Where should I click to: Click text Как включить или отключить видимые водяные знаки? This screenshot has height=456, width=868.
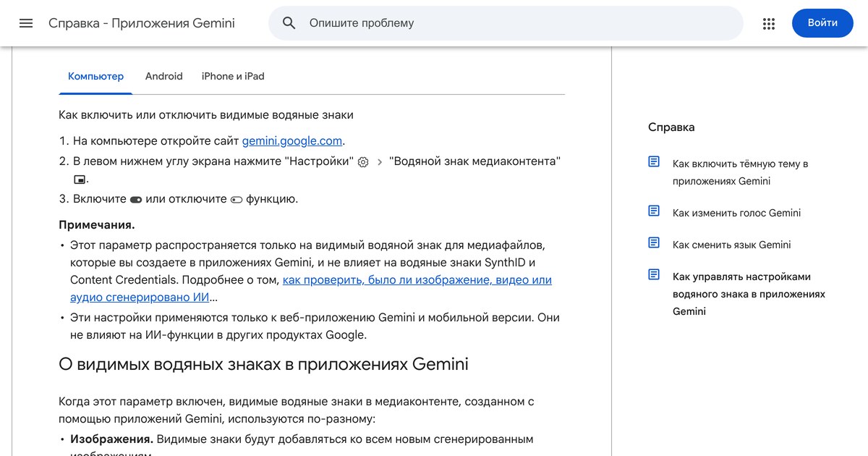tap(206, 114)
